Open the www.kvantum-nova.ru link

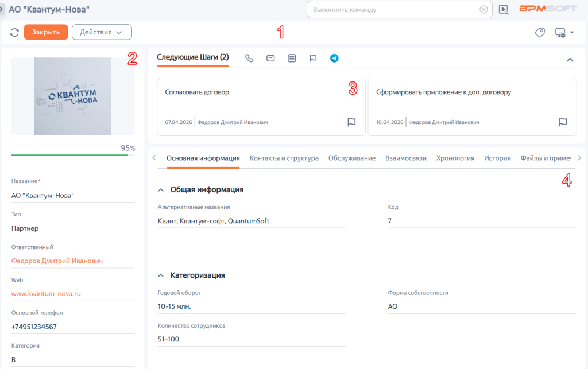click(x=46, y=294)
